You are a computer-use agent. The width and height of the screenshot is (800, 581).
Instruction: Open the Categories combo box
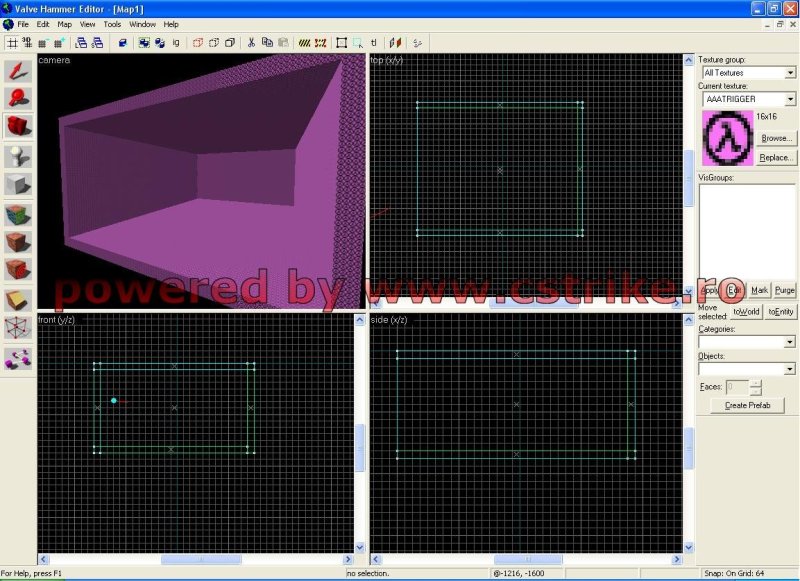click(x=790, y=342)
